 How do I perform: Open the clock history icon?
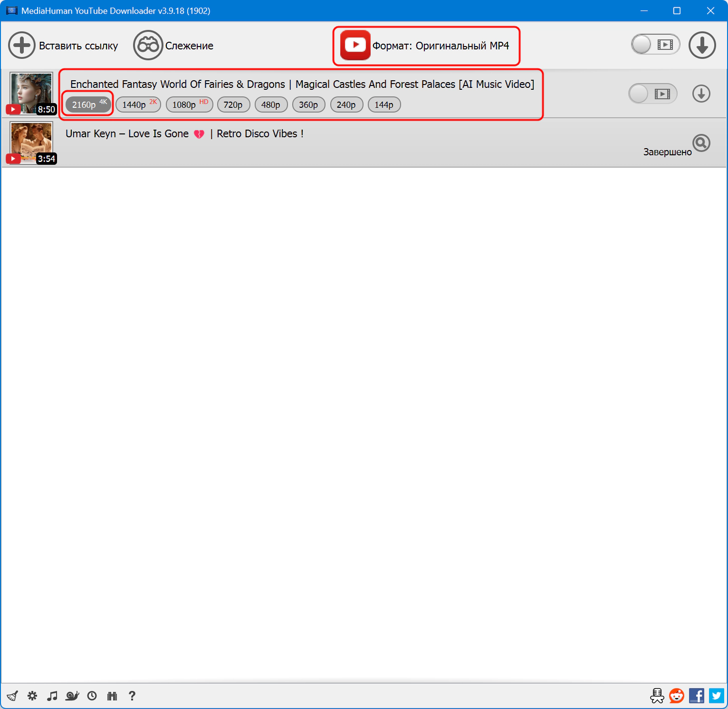coord(92,696)
